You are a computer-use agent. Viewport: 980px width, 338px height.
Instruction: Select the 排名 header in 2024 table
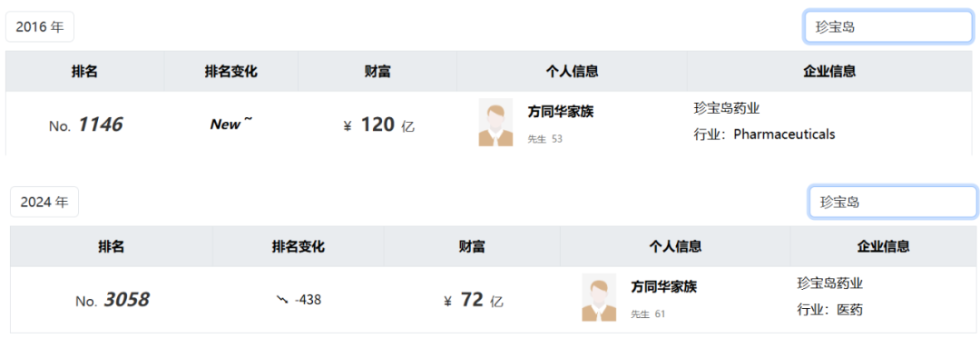112,246
